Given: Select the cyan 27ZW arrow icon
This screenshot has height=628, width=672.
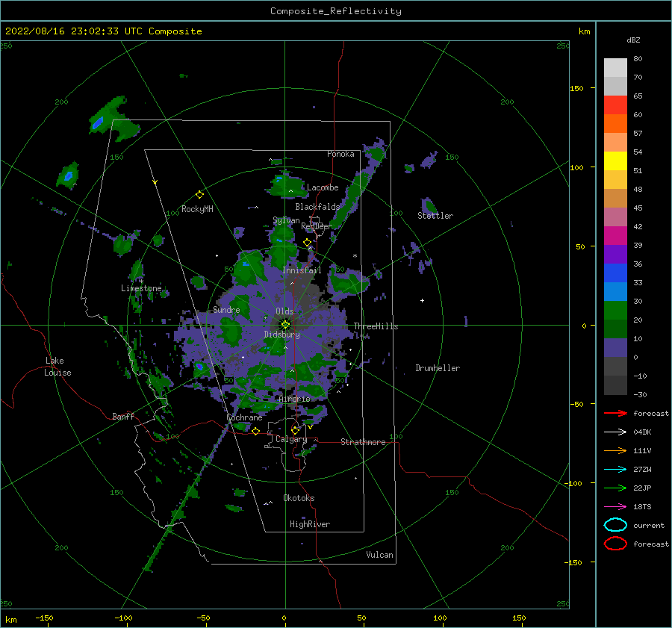Looking at the screenshot, I should [x=615, y=470].
